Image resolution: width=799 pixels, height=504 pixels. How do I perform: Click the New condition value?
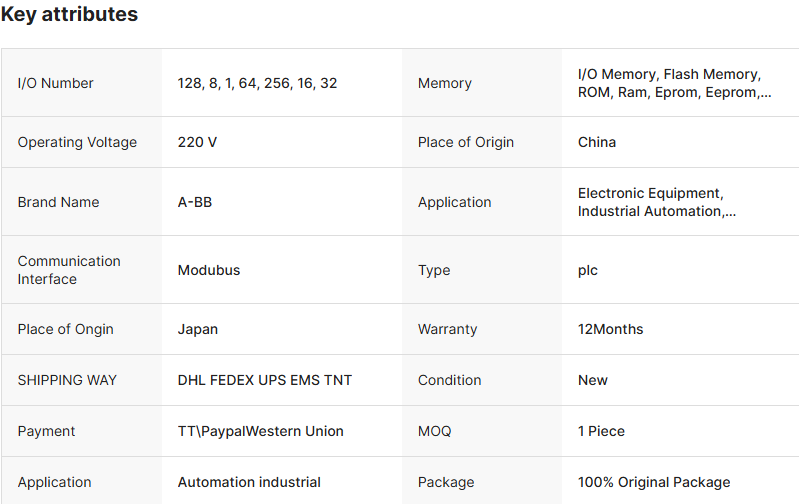point(593,380)
